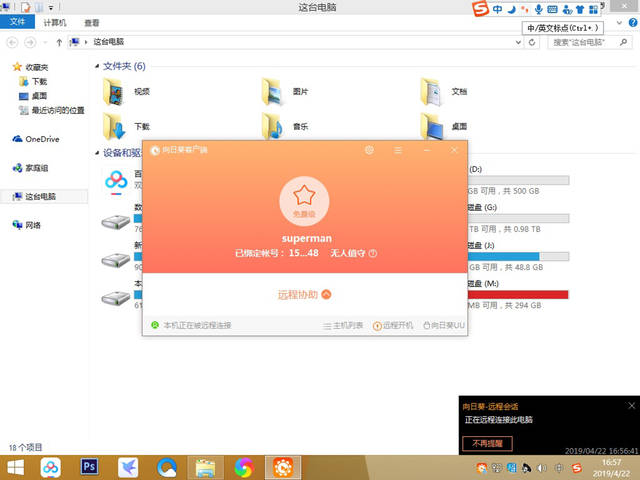Click the star avatar above superman
Viewport: 640px width, 480px height.
(304, 201)
